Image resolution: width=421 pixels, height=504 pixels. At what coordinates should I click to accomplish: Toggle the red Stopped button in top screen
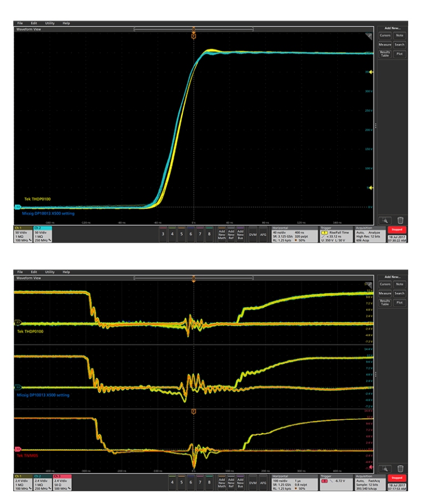coord(397,229)
